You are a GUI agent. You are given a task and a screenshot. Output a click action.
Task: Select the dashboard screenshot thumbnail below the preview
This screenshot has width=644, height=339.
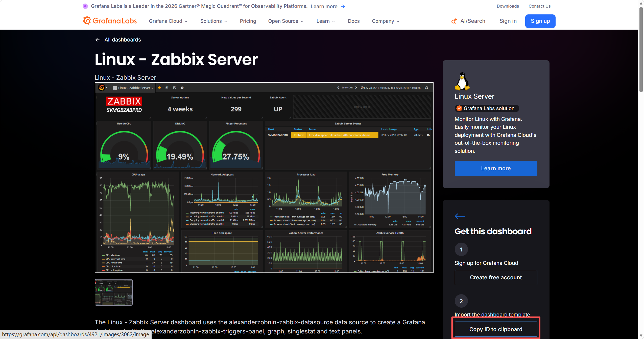pyautogui.click(x=114, y=292)
